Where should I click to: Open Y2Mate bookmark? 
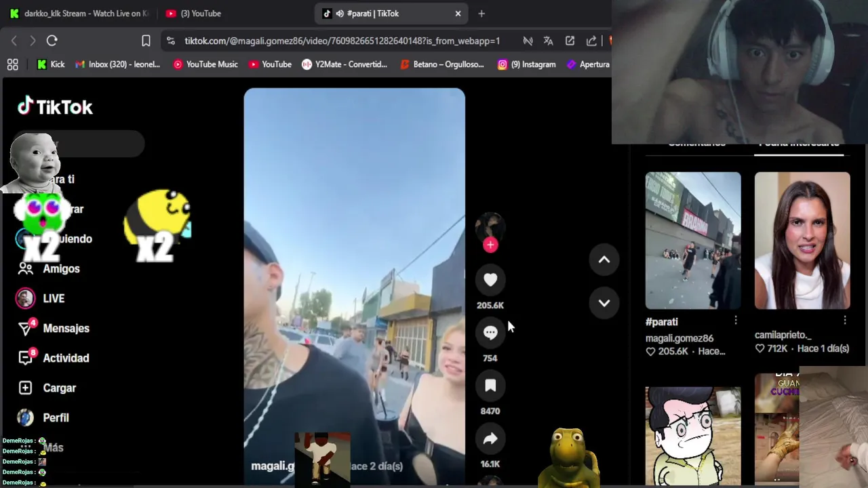(x=344, y=64)
